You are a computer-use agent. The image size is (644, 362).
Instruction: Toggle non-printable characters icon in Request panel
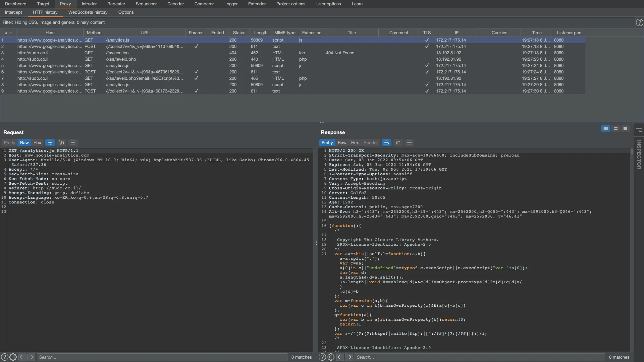(61, 143)
